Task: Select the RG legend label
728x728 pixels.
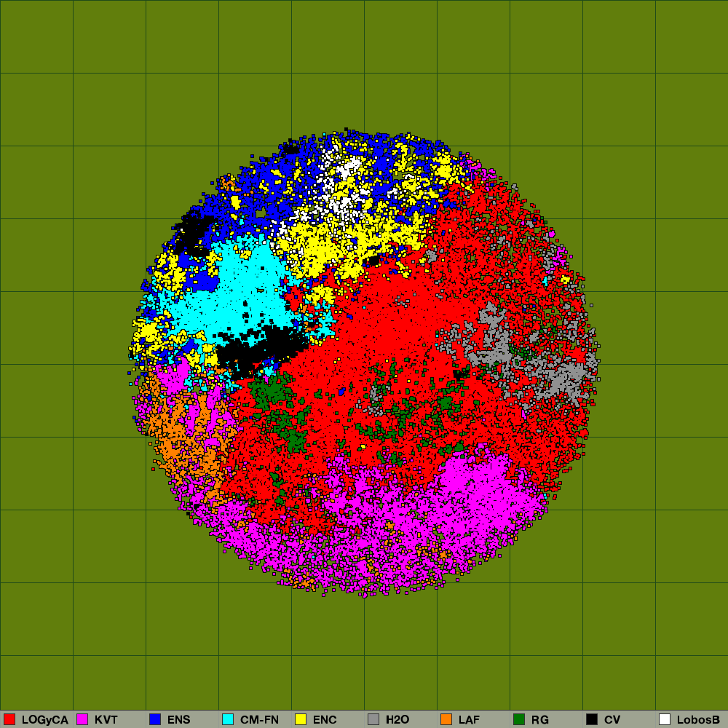Action: point(540,720)
